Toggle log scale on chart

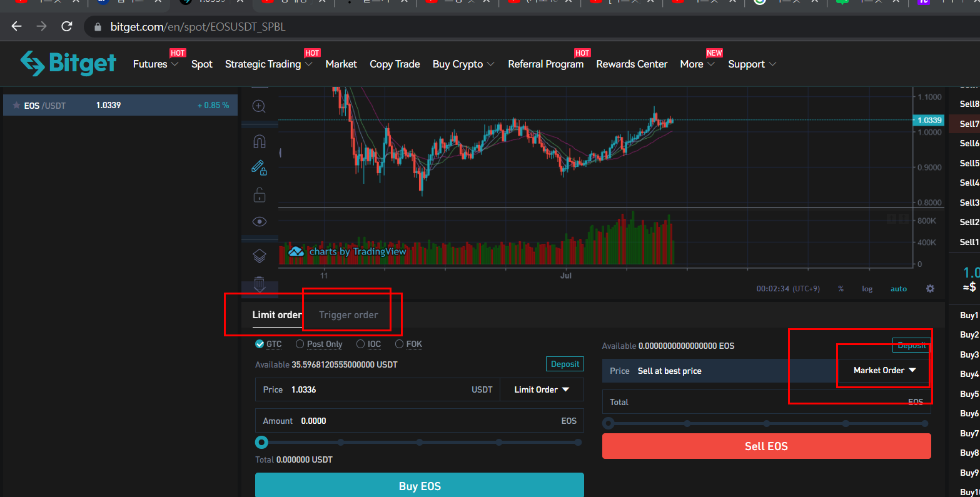[x=867, y=289]
